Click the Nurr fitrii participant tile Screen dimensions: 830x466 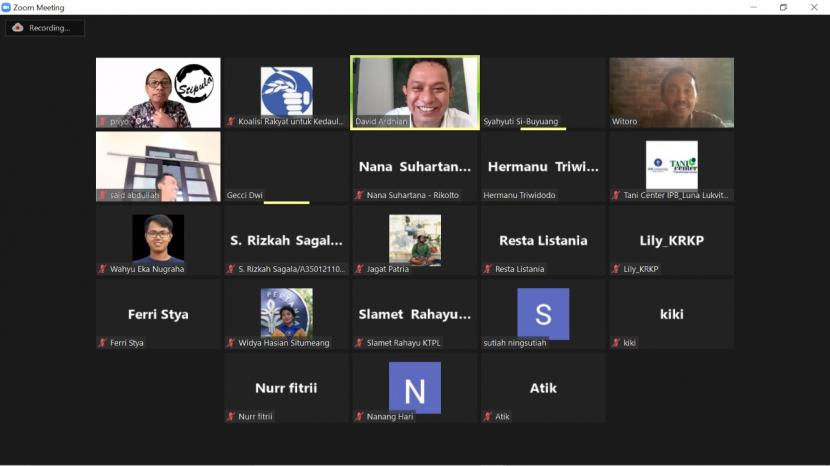click(287, 387)
